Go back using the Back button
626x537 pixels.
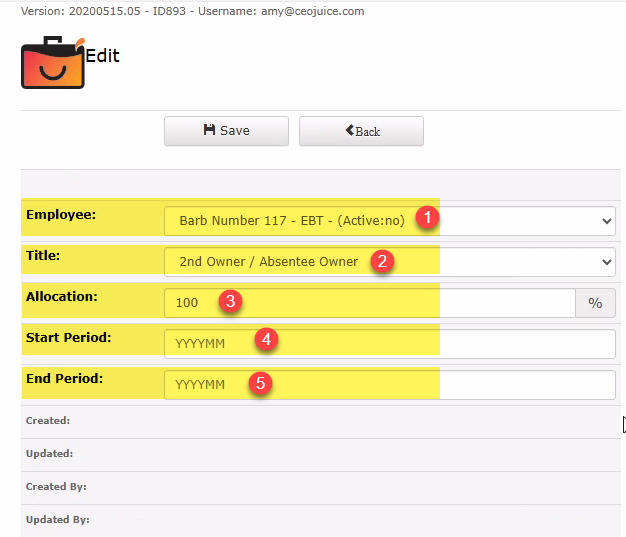(x=361, y=131)
